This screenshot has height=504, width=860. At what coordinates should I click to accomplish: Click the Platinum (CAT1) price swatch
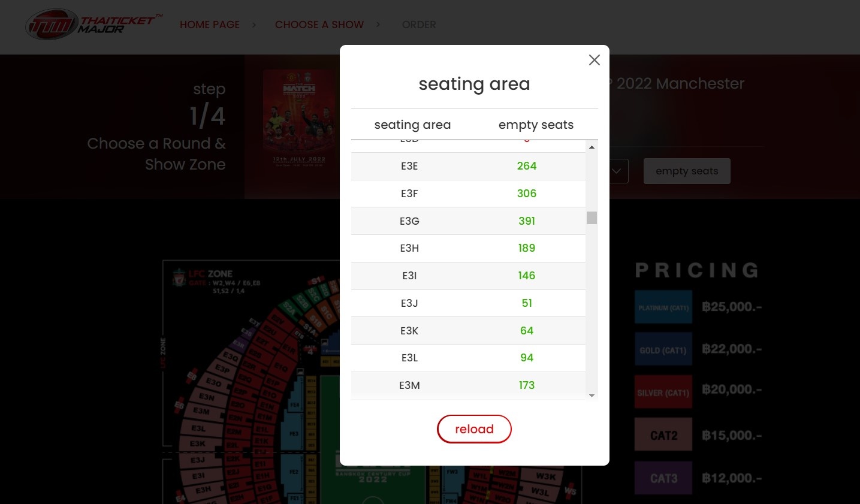pyautogui.click(x=663, y=307)
